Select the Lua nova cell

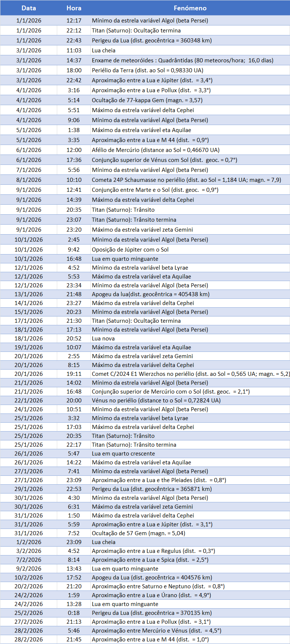[x=103, y=338]
